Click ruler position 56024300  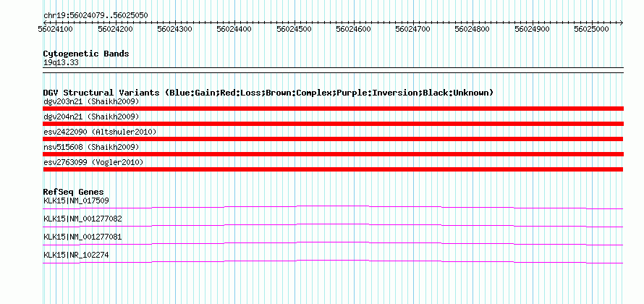click(175, 30)
